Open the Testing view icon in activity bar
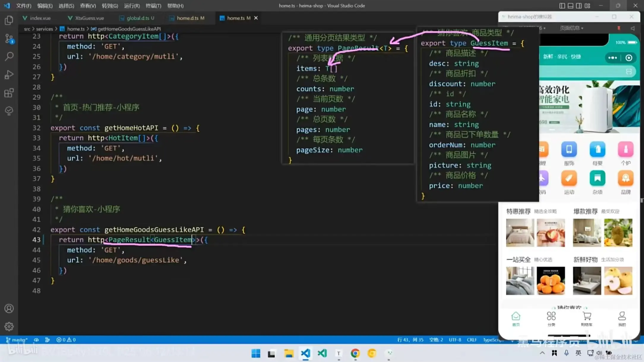The image size is (644, 362). pos(9,111)
